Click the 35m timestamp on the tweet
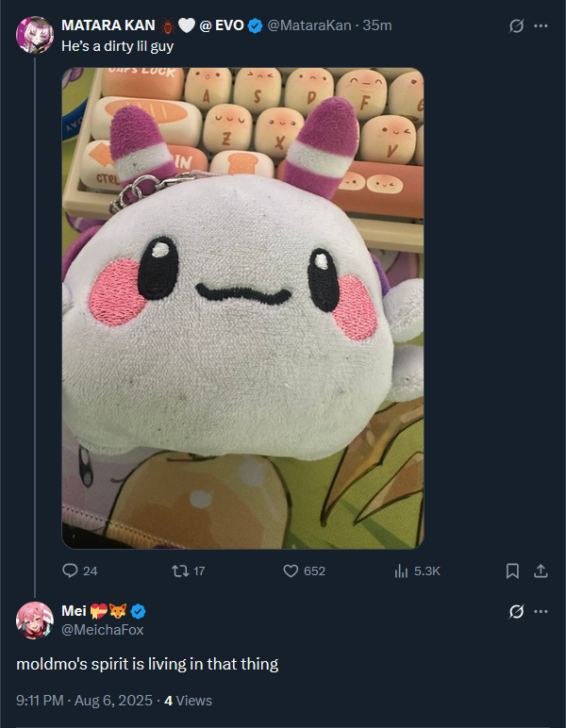 tap(377, 25)
